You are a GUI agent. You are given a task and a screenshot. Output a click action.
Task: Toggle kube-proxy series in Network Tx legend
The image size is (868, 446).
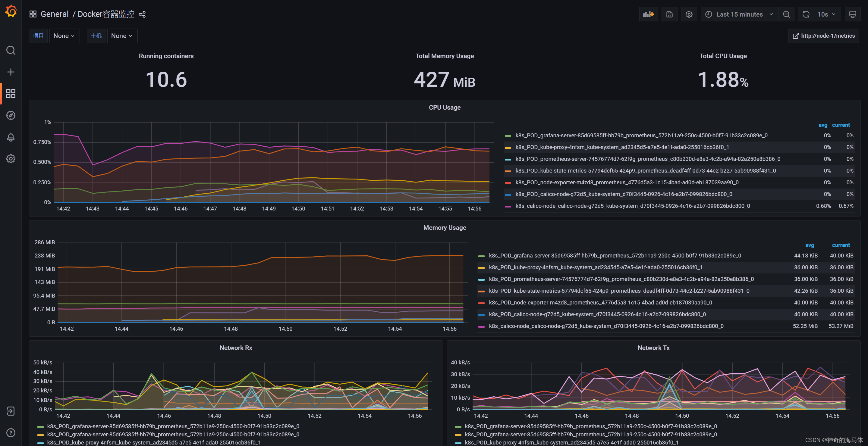pos(571,443)
